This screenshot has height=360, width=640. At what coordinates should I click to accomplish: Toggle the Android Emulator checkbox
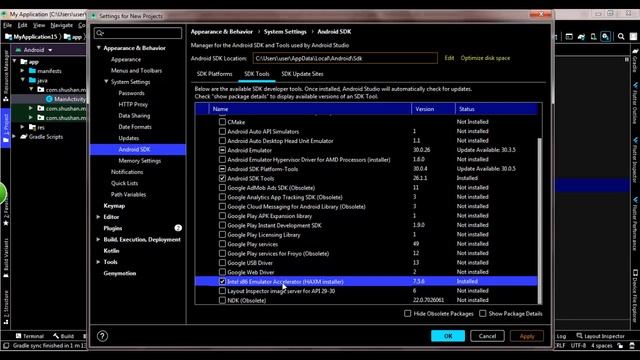pos(222,150)
